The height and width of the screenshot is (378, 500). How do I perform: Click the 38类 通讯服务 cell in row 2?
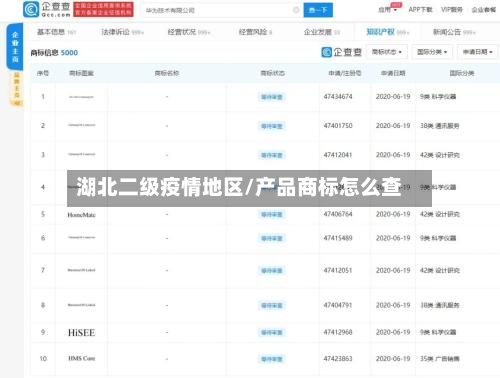[x=439, y=126]
